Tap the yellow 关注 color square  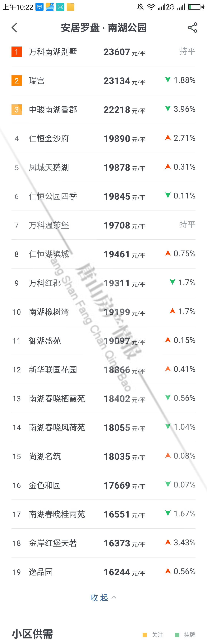145,635
